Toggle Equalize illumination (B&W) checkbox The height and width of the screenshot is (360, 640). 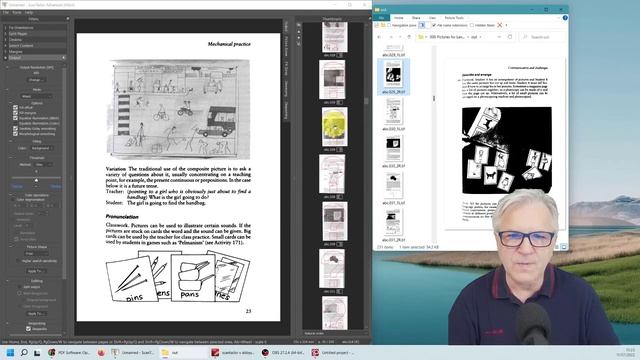pos(16,118)
